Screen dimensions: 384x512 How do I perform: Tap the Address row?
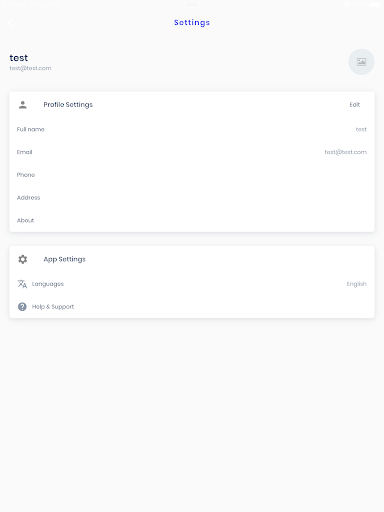coord(192,197)
